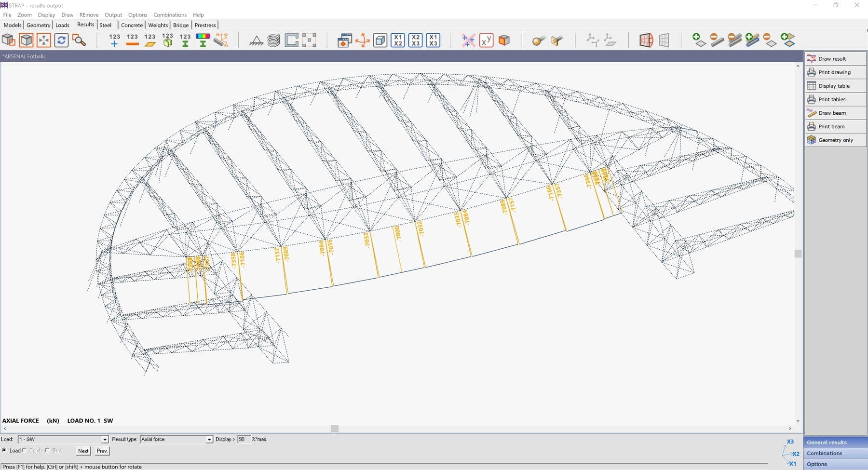
Task: Toggle beam numbers display icon
Action: click(132, 40)
